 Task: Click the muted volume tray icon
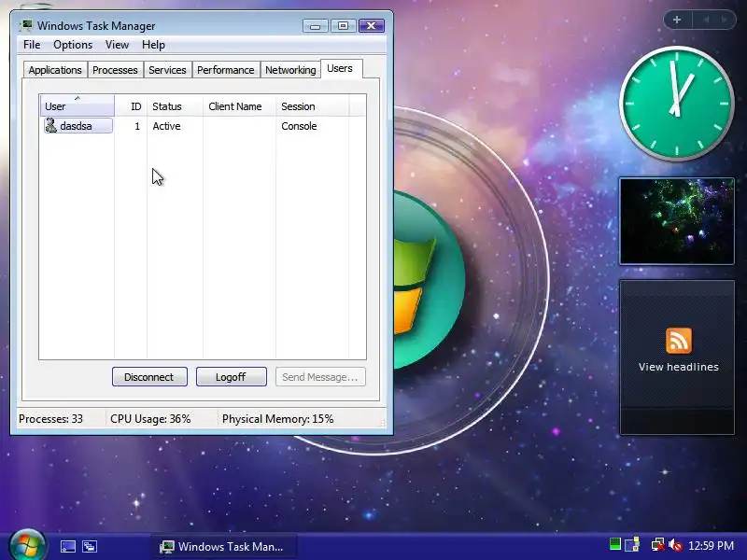click(x=675, y=545)
